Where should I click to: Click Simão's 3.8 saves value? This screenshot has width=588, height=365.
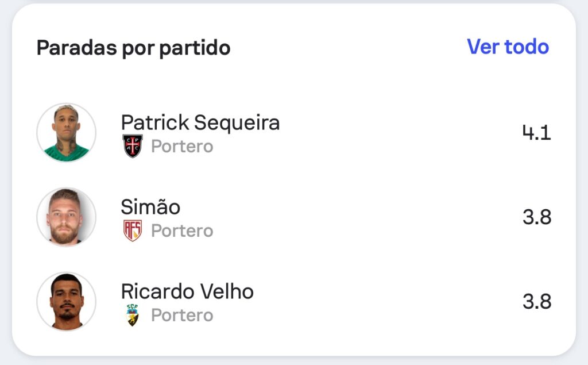[537, 217]
